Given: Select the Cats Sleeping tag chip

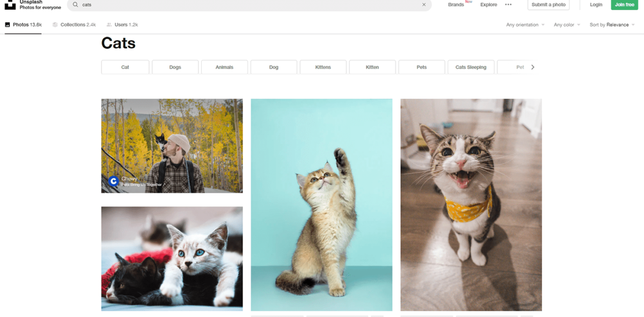Looking at the screenshot, I should tap(471, 67).
